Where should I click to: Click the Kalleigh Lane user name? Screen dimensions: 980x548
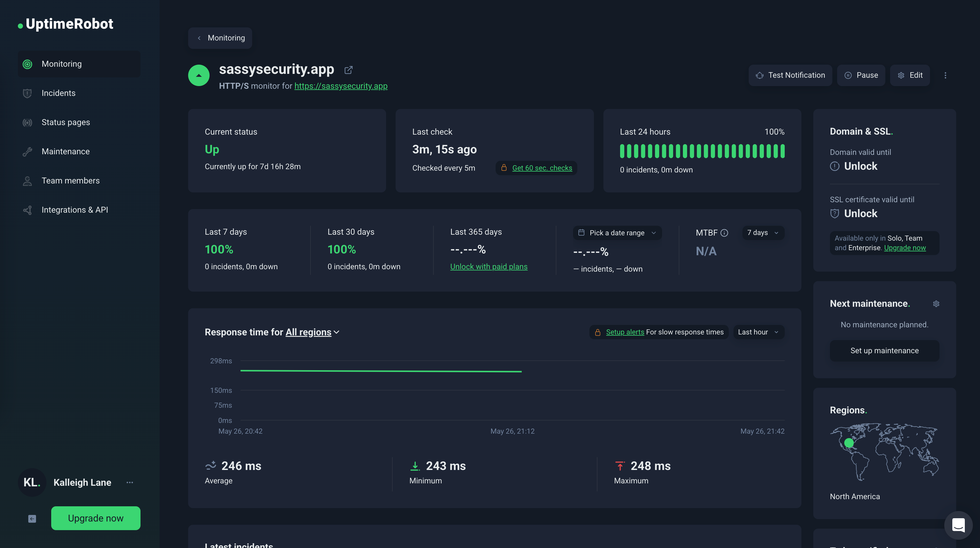[82, 482]
